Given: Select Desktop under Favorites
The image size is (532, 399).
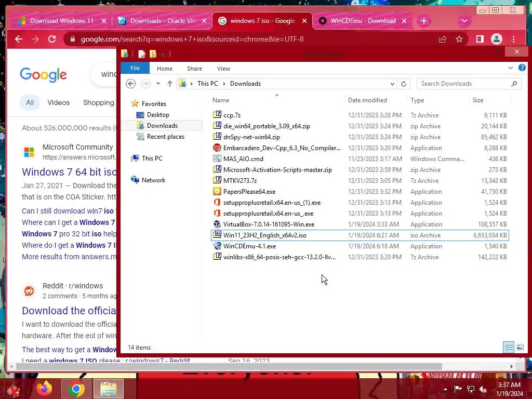Looking at the screenshot, I should [x=158, y=115].
